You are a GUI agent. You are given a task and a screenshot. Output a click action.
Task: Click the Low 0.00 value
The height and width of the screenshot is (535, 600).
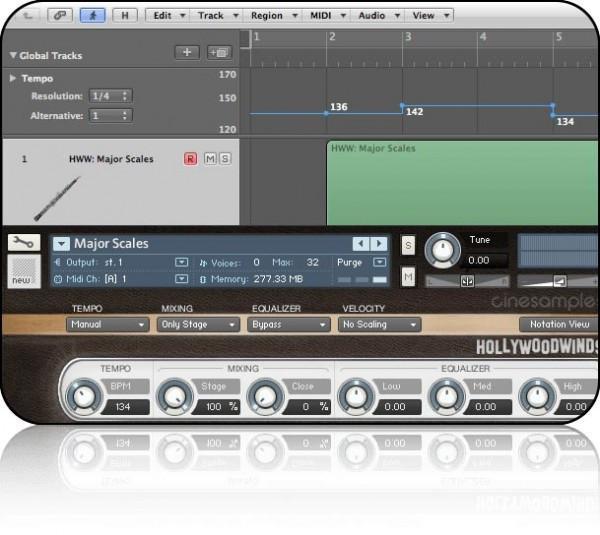point(398,406)
